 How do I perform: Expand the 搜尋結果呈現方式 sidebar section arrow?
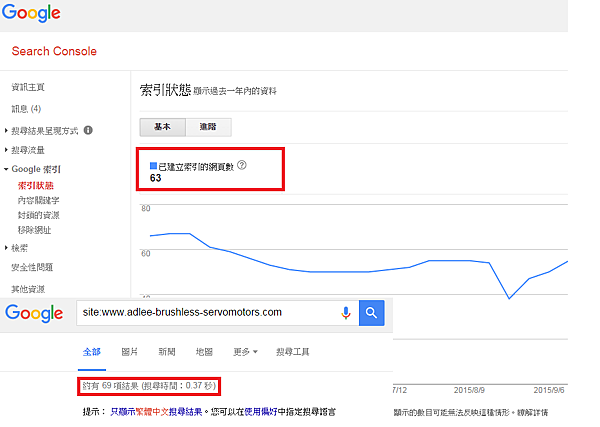6,131
